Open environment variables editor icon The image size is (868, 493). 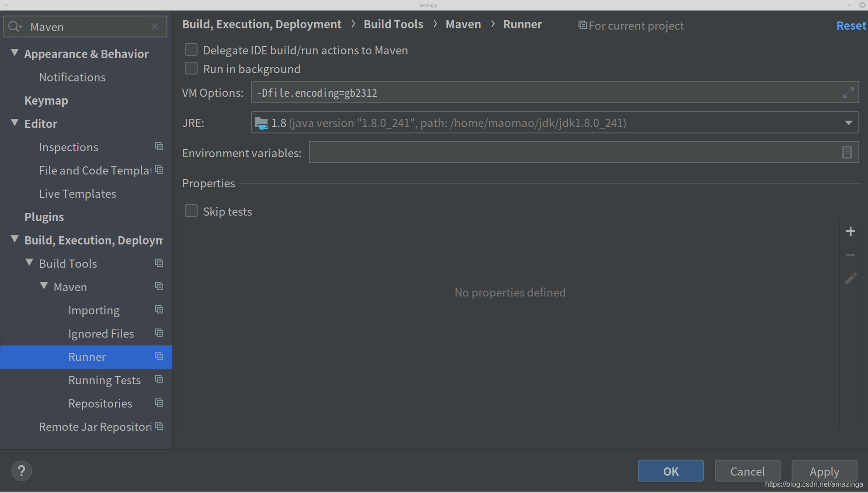coord(847,152)
